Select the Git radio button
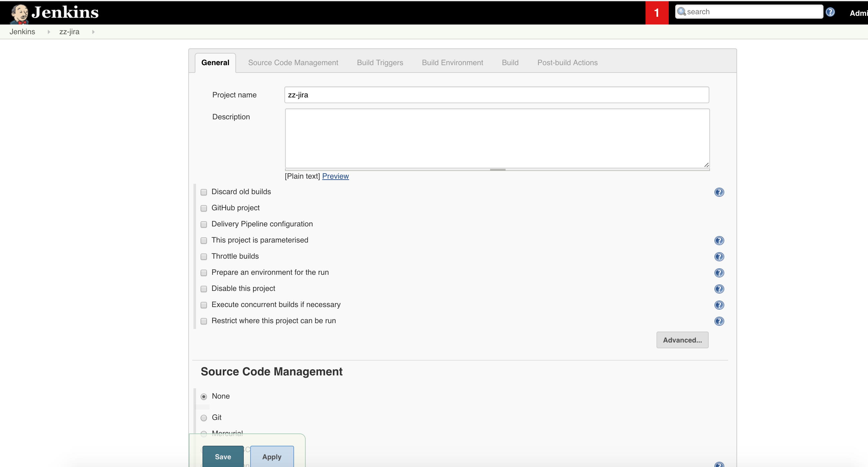The image size is (868, 467). coord(204,418)
